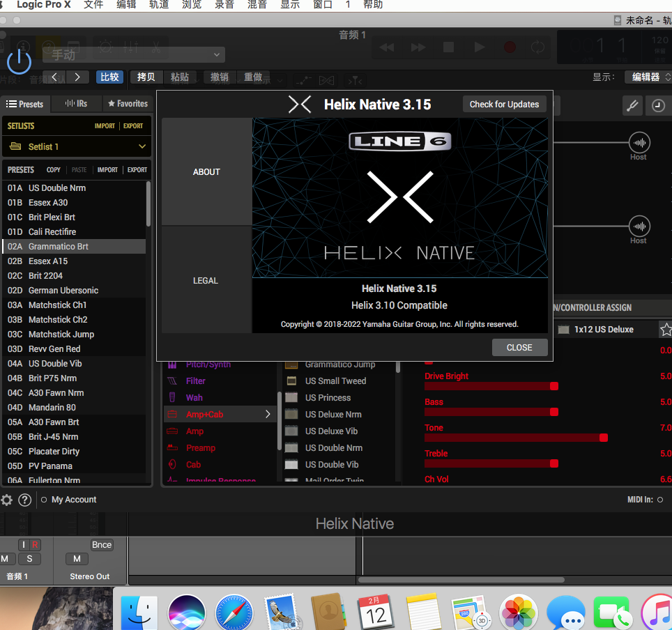The image size is (672, 630).
Task: Open the 混音 menu
Action: [x=257, y=5]
